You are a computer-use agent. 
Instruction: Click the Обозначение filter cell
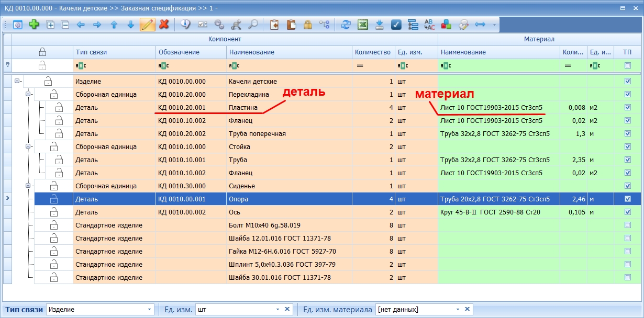(191, 65)
